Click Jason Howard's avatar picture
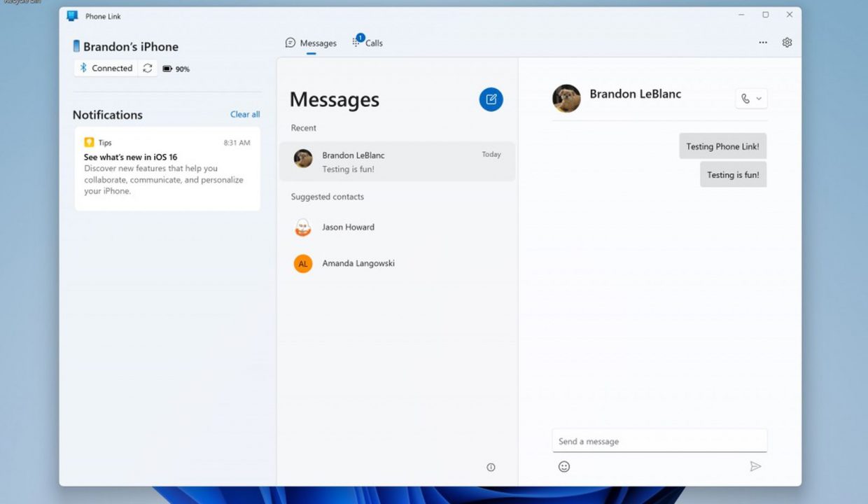The width and height of the screenshot is (868, 504). 303,227
